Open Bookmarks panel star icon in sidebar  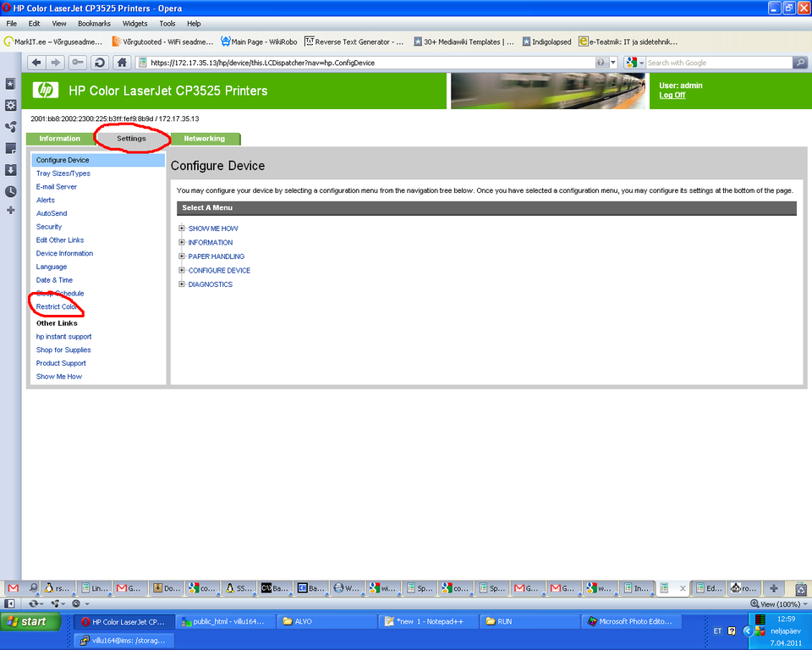pyautogui.click(x=10, y=84)
